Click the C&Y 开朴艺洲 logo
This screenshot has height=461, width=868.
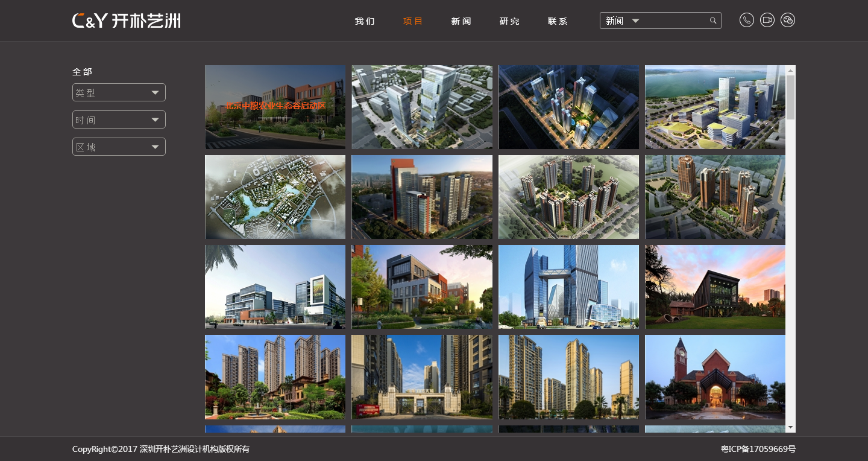pyautogui.click(x=127, y=21)
